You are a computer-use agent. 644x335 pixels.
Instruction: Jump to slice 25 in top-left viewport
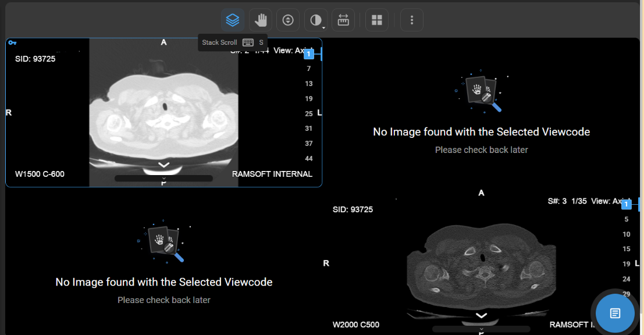point(309,113)
